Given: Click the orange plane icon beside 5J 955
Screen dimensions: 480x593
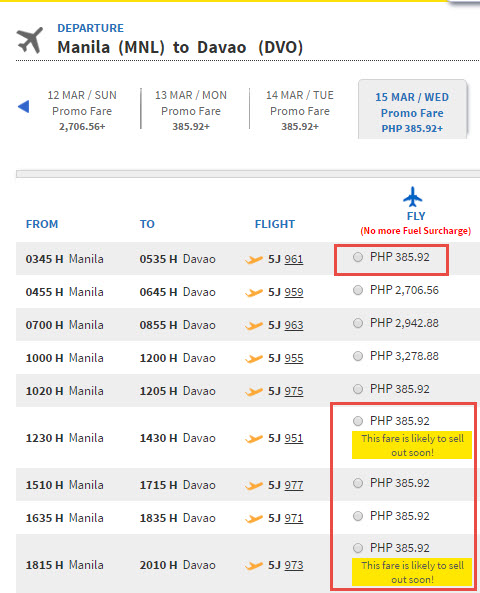Looking at the screenshot, I should click(254, 359).
